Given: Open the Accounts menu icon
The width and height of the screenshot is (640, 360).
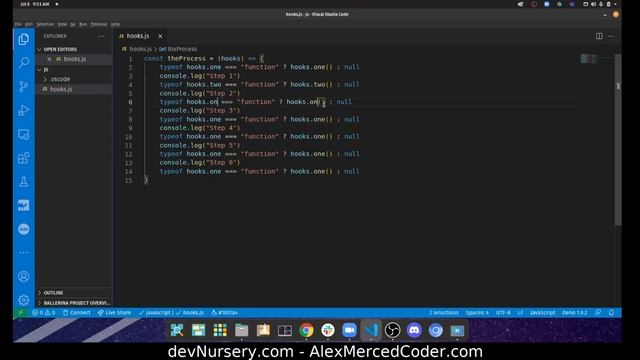Looking at the screenshot, I should [24, 276].
